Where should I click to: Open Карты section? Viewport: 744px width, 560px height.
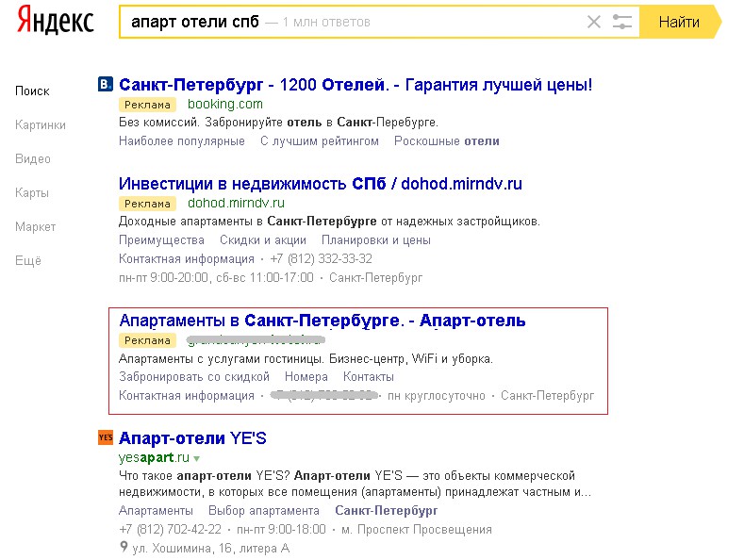pos(32,192)
